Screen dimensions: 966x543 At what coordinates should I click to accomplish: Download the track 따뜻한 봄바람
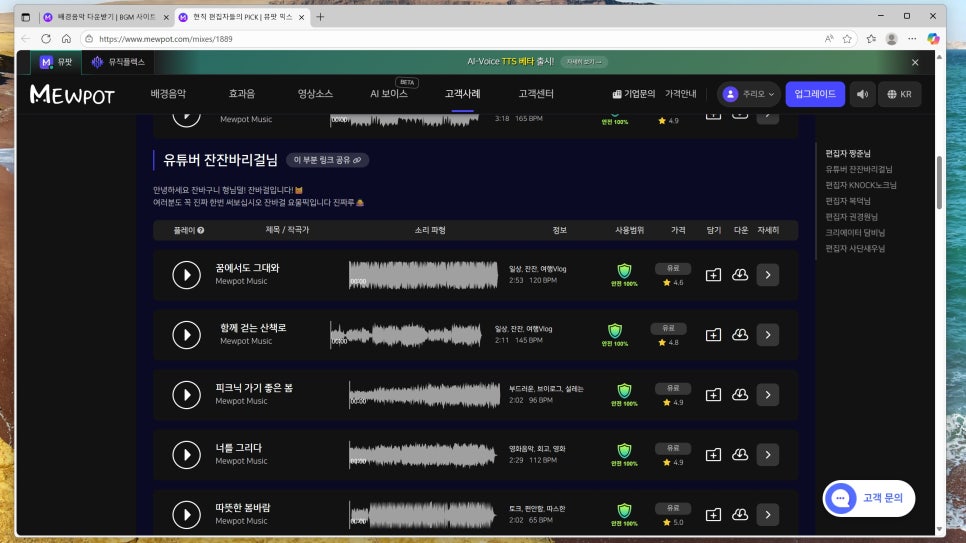(x=740, y=515)
